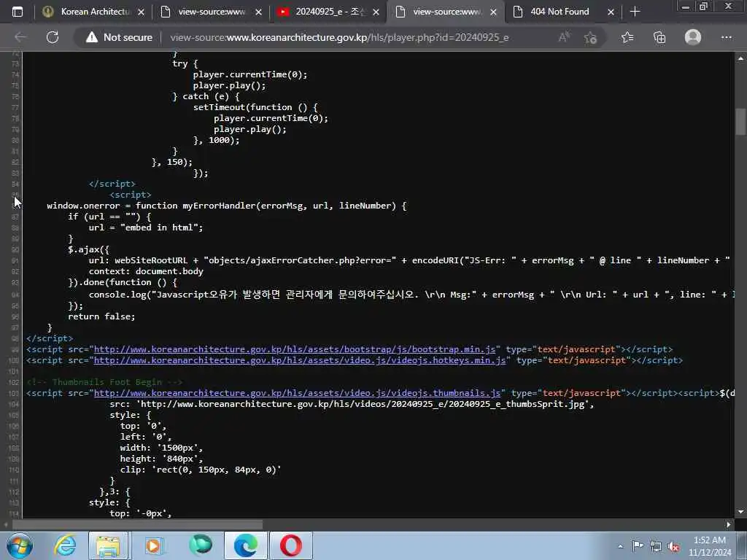Image resolution: width=747 pixels, height=560 pixels.
Task: Open the Collections panel
Action: click(x=659, y=37)
